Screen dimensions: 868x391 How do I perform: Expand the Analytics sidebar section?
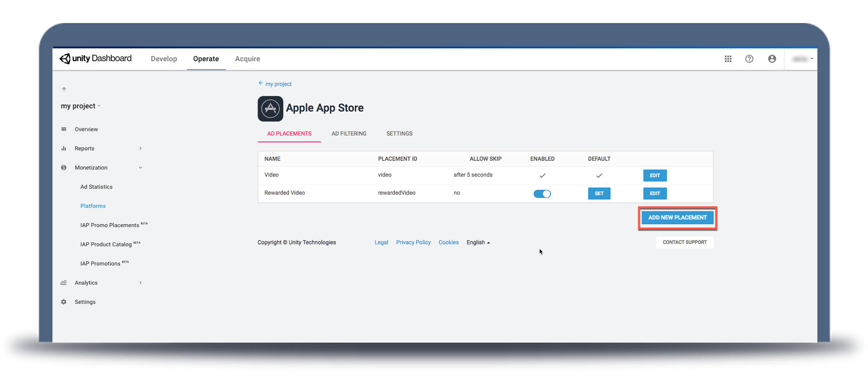tap(141, 283)
